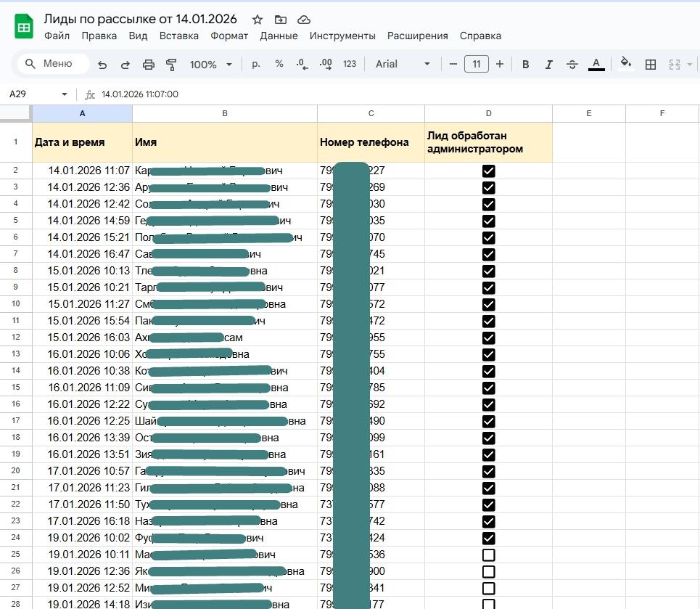Click the increase font size plus button
700x609 pixels.
500,65
